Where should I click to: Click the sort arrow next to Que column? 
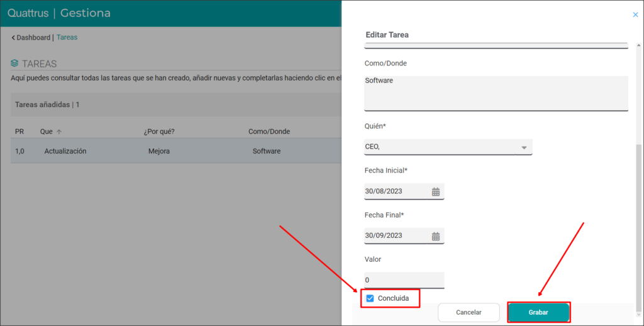point(58,132)
